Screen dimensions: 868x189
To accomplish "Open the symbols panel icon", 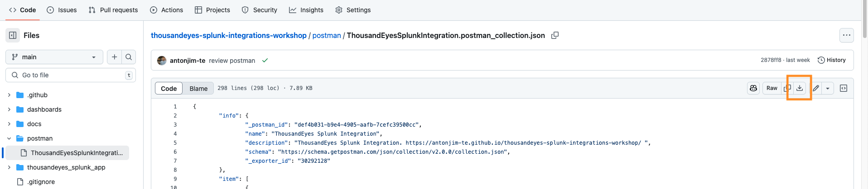I will pos(844,88).
